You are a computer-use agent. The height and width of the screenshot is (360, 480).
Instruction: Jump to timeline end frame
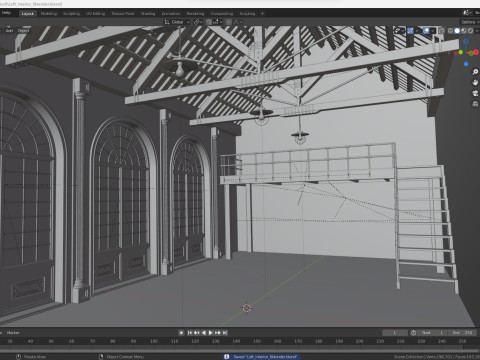[x=225, y=333]
